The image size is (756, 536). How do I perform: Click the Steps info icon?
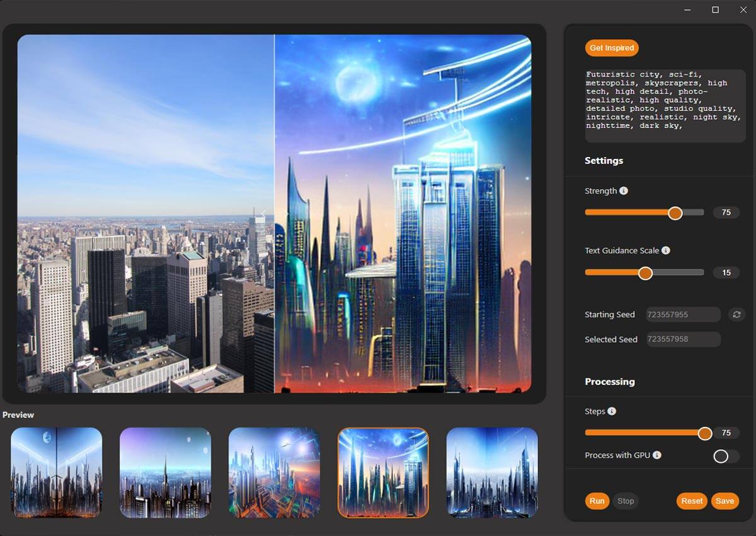tap(612, 411)
